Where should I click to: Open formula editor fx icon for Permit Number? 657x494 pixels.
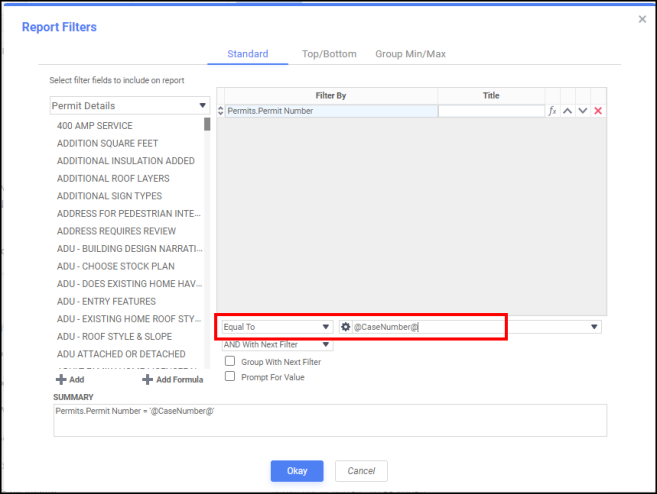[552, 111]
